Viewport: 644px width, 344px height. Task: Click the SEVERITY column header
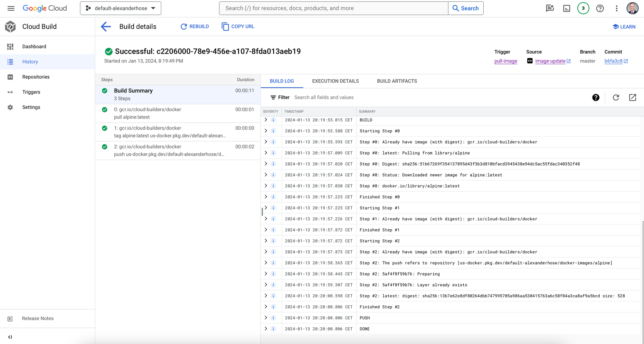(x=270, y=111)
